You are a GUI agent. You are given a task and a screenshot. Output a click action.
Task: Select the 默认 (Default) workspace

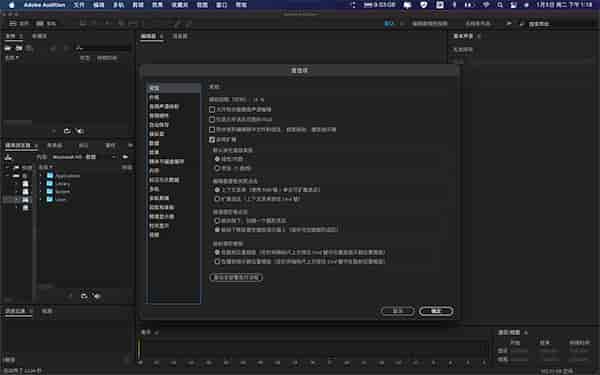(x=388, y=23)
